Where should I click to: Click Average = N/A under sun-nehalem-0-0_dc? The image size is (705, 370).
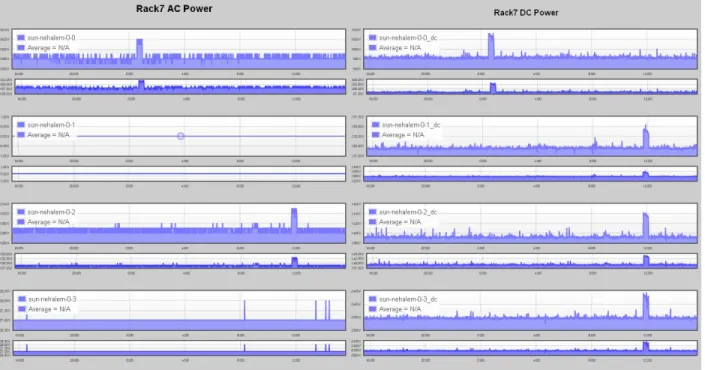tap(400, 48)
